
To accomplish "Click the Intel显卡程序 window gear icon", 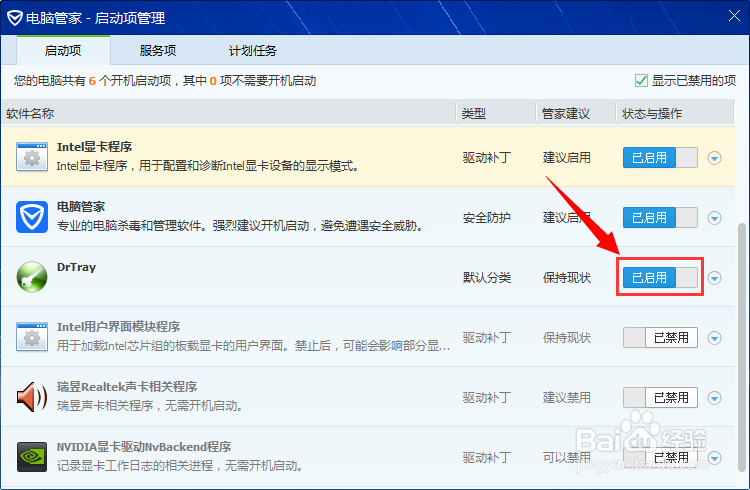I will tap(32, 156).
